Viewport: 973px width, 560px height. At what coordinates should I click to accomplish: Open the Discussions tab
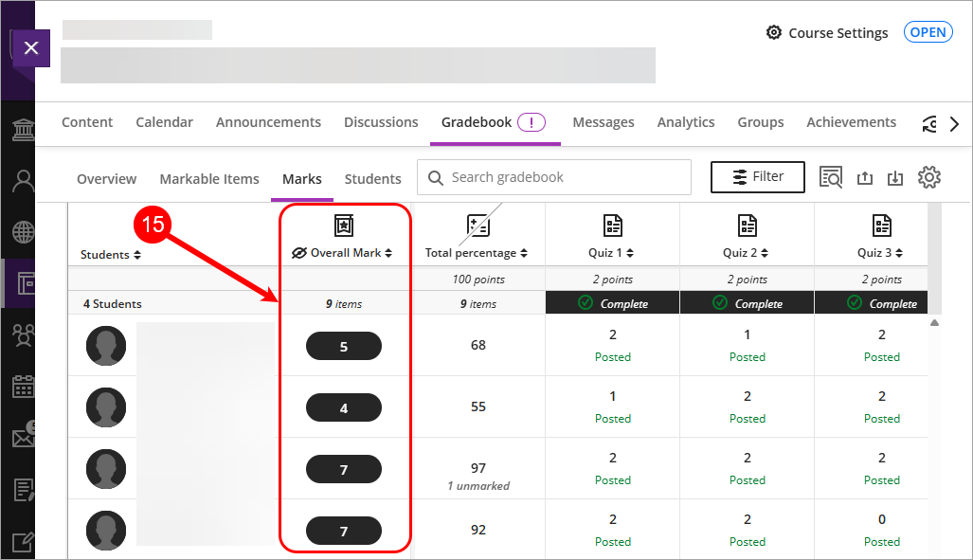381,122
